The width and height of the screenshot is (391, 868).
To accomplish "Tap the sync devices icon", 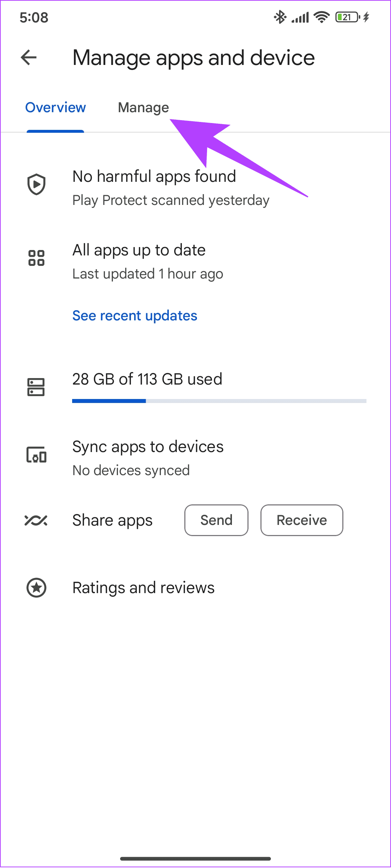I will pyautogui.click(x=36, y=455).
